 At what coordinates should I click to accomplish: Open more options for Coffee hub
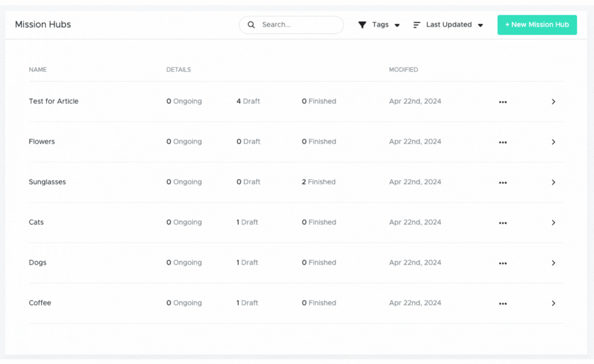(x=503, y=304)
